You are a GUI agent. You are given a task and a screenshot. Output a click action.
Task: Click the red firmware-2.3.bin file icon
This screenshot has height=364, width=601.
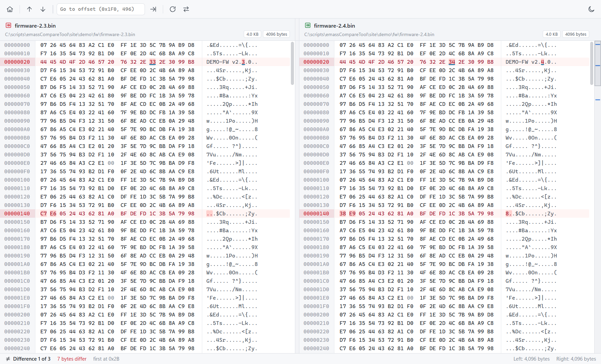click(x=8, y=26)
